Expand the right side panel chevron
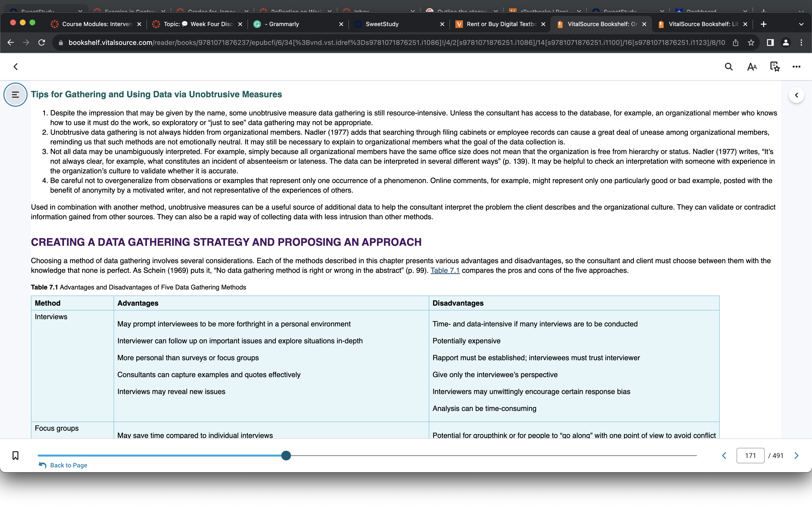The image size is (812, 507). tap(797, 95)
